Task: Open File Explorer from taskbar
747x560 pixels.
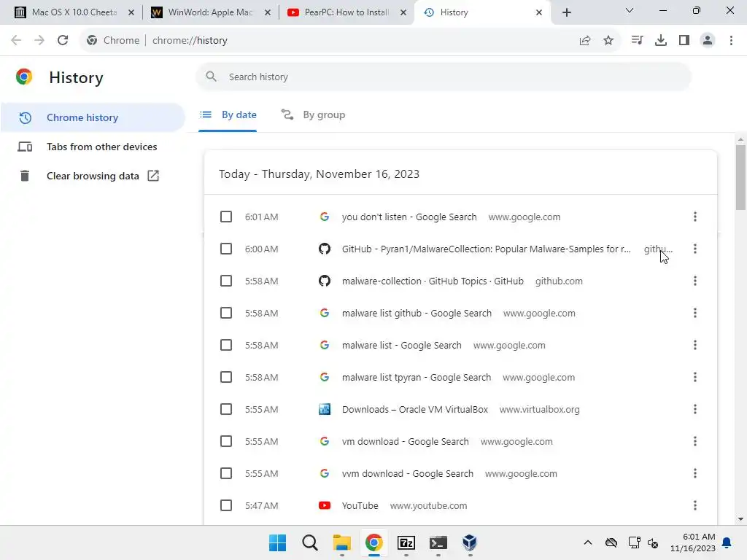Action: tap(341, 542)
